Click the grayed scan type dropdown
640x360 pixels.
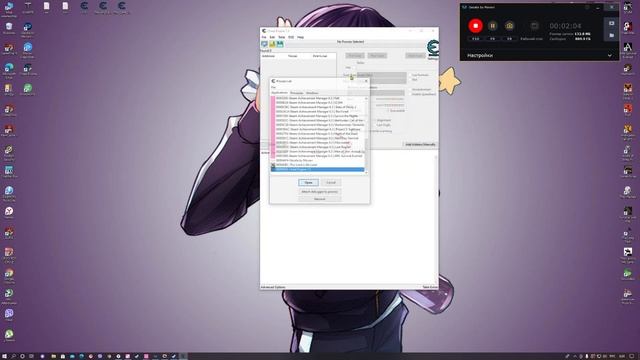point(382,75)
